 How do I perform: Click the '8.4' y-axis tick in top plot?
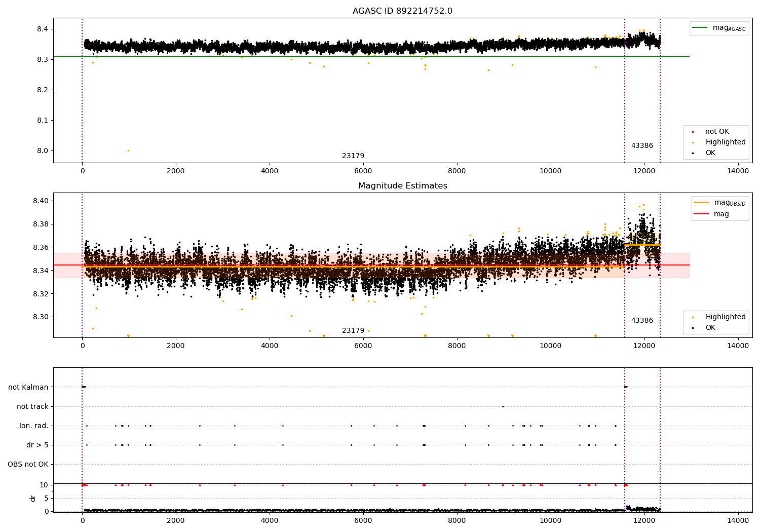click(43, 29)
